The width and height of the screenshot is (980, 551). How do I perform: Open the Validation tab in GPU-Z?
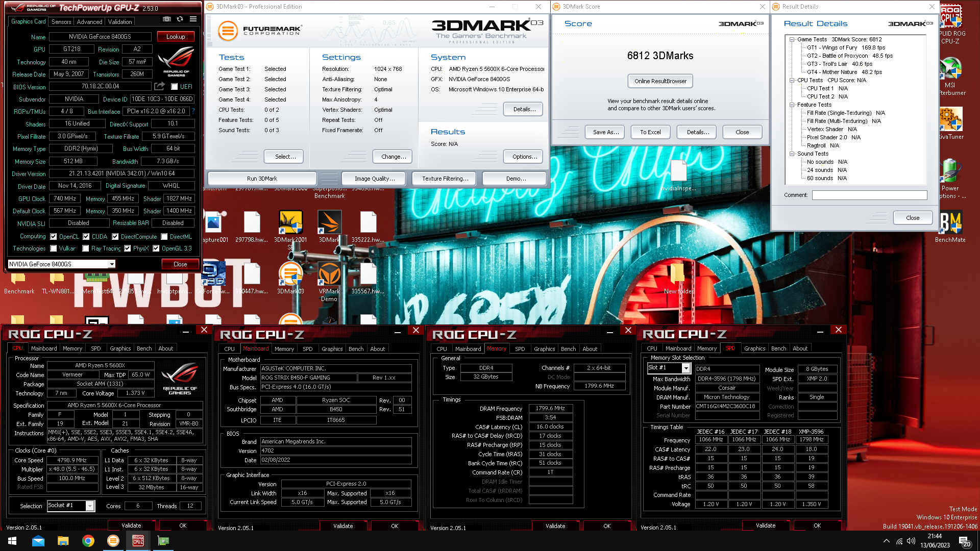pos(120,22)
